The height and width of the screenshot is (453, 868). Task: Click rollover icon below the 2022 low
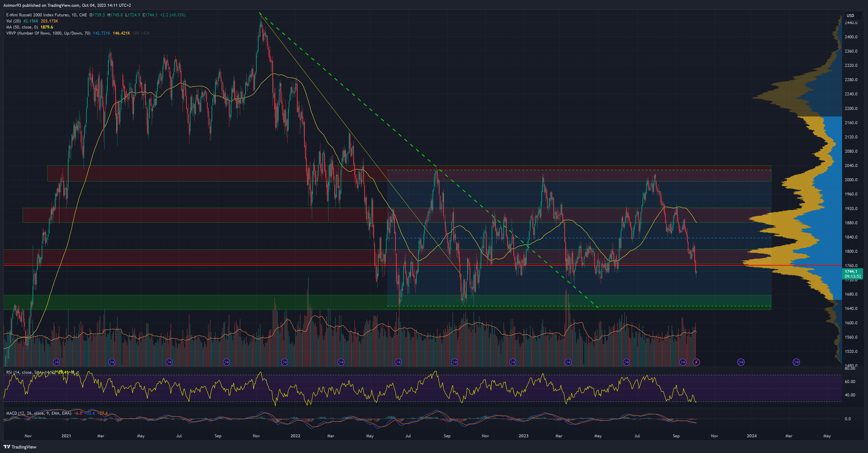click(x=398, y=362)
